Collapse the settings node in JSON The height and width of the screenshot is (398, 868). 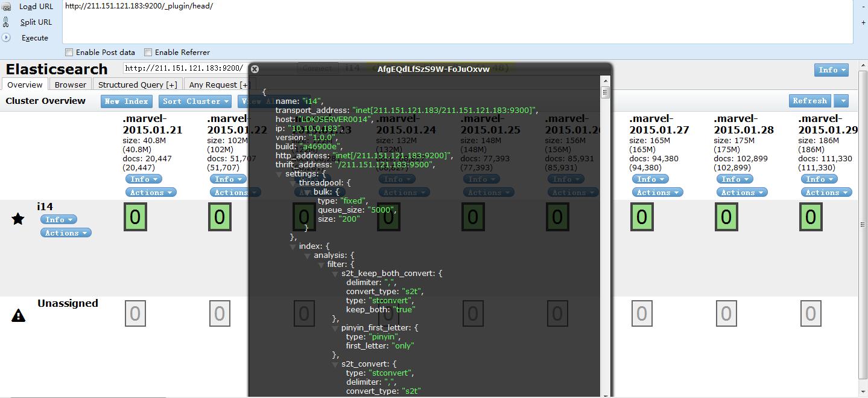(x=279, y=174)
